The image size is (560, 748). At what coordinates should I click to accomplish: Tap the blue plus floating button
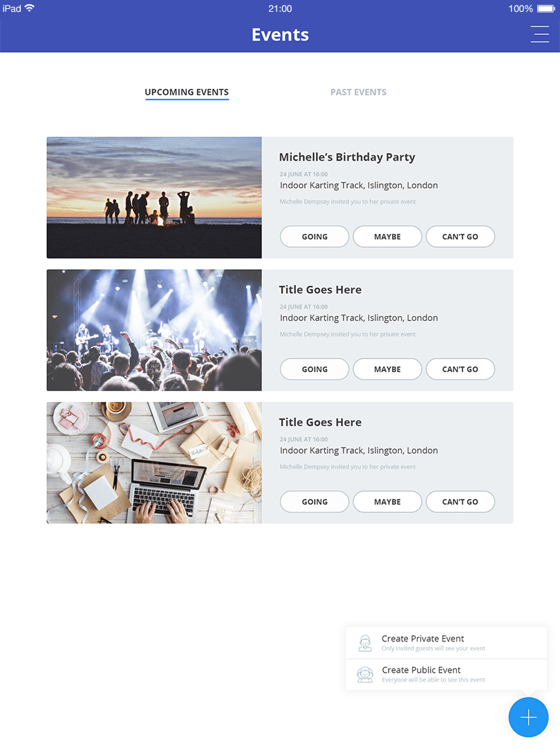tap(528, 717)
